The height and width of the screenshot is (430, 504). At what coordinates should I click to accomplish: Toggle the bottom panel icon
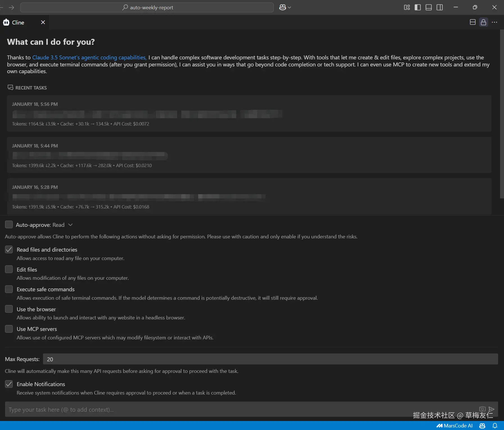(429, 8)
